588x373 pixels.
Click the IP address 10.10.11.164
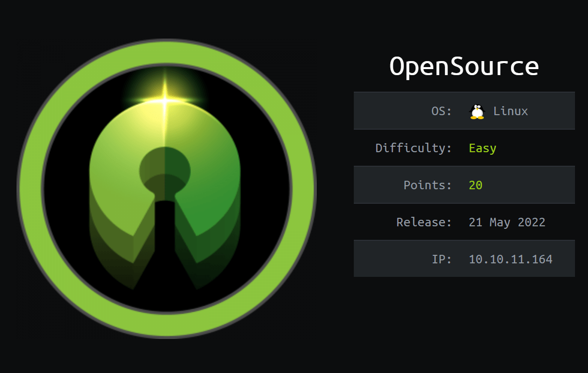coord(510,259)
